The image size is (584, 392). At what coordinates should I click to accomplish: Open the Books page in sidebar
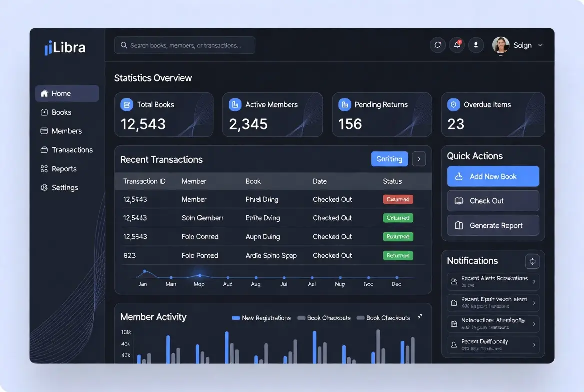61,112
